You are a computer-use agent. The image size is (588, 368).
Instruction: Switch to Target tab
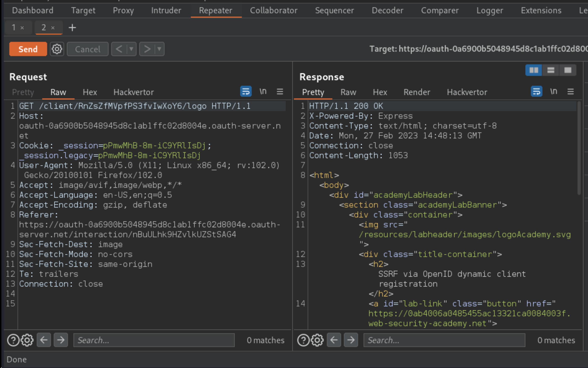pyautogui.click(x=83, y=11)
